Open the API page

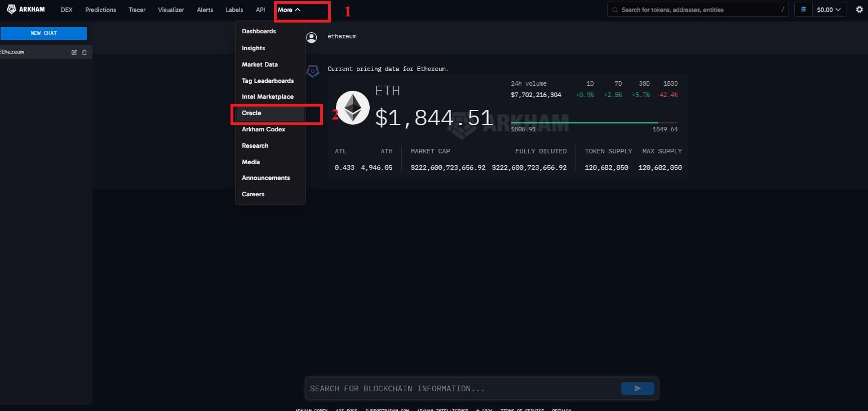click(x=260, y=10)
